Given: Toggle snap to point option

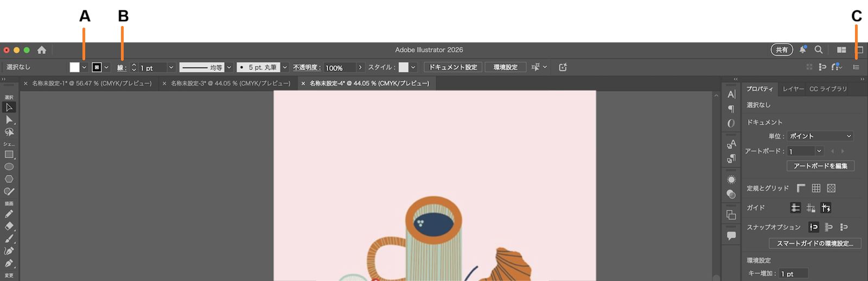Looking at the screenshot, I should tap(813, 227).
